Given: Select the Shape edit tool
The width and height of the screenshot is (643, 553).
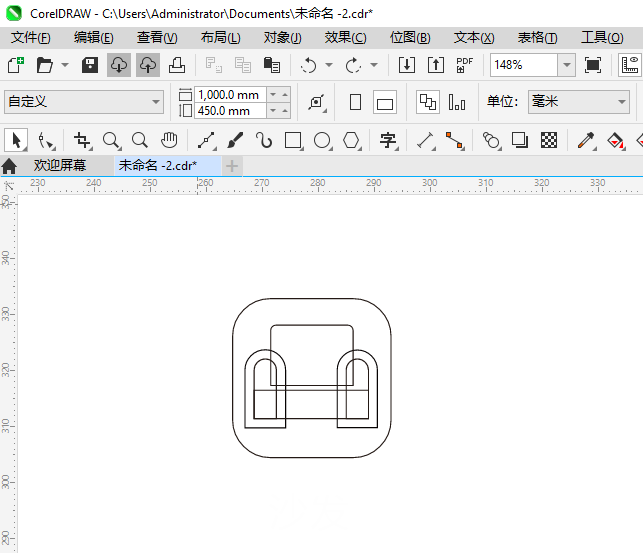Looking at the screenshot, I should (46, 141).
